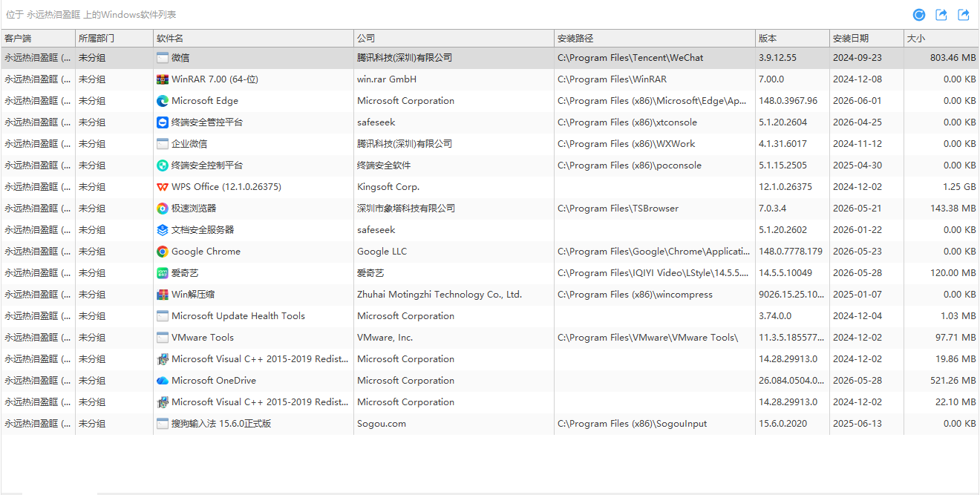Image resolution: width=980 pixels, height=495 pixels.
Task: Click the 终端安全控制平台 green icon
Action: point(163,165)
